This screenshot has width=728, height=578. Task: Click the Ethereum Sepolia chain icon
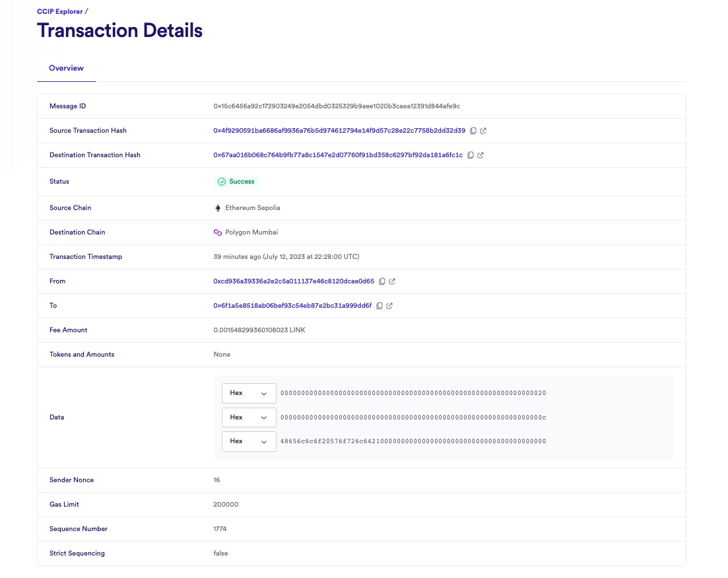pyautogui.click(x=218, y=207)
